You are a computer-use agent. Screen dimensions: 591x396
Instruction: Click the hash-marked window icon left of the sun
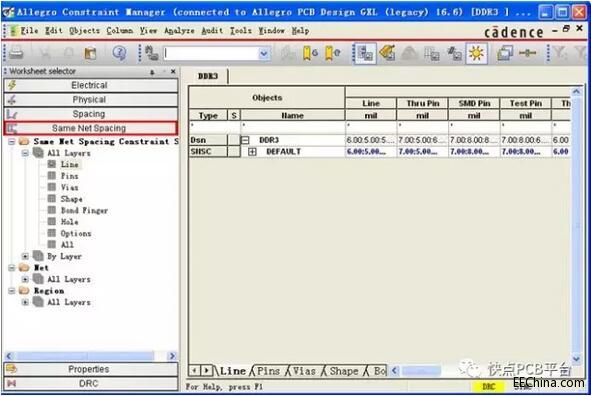pyautogui.click(x=454, y=54)
